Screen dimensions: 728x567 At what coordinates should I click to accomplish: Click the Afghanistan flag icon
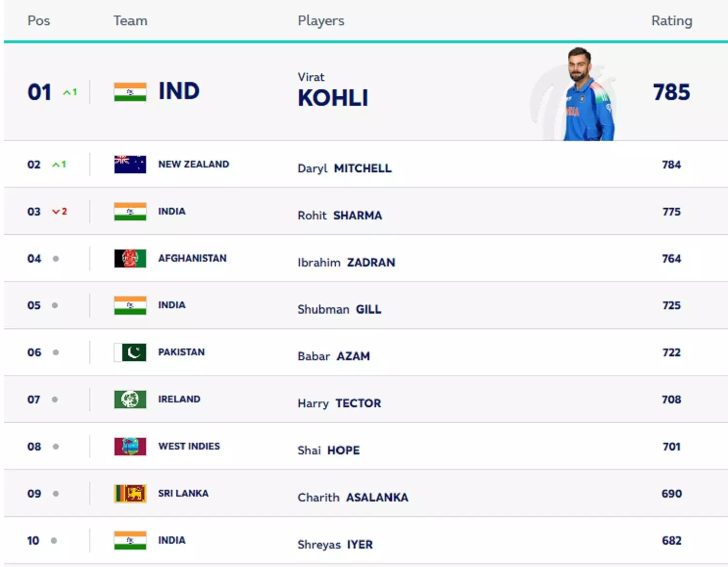click(130, 259)
